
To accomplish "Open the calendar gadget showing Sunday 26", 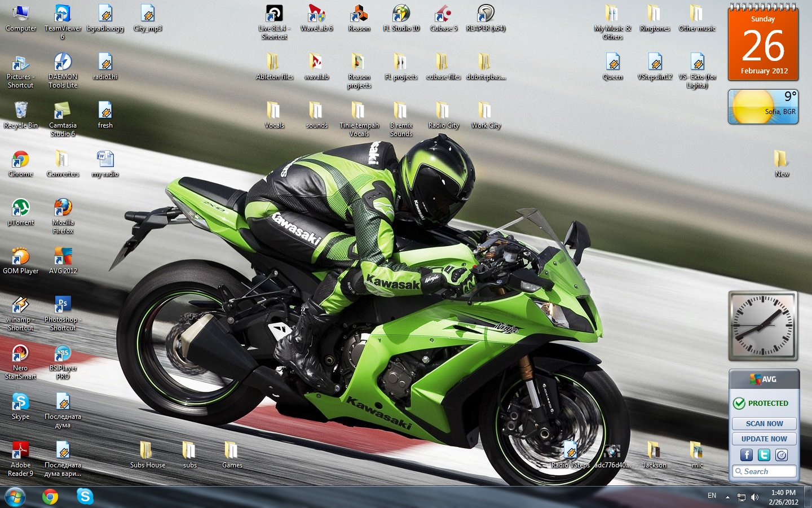I will point(763,44).
